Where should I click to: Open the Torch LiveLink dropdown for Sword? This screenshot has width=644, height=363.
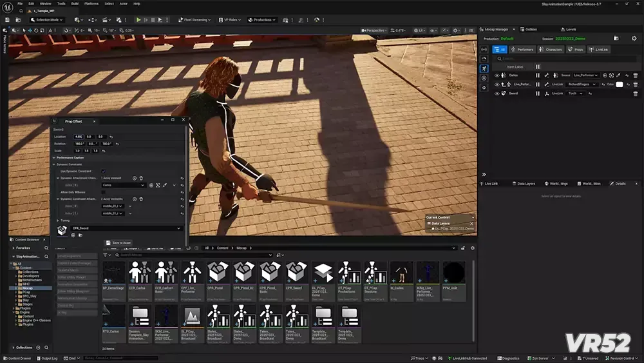coord(575,93)
